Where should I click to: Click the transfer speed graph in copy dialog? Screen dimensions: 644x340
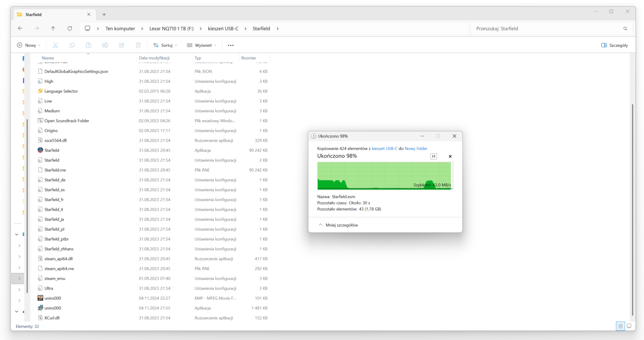click(384, 176)
